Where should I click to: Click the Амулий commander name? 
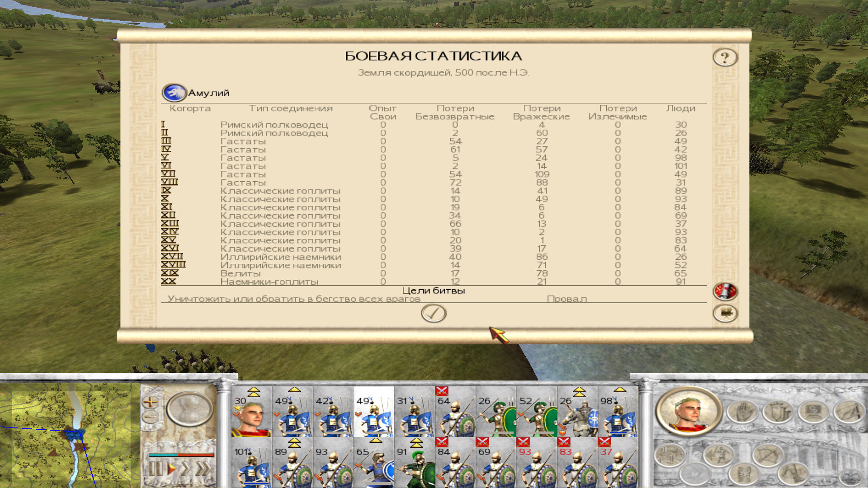click(208, 93)
